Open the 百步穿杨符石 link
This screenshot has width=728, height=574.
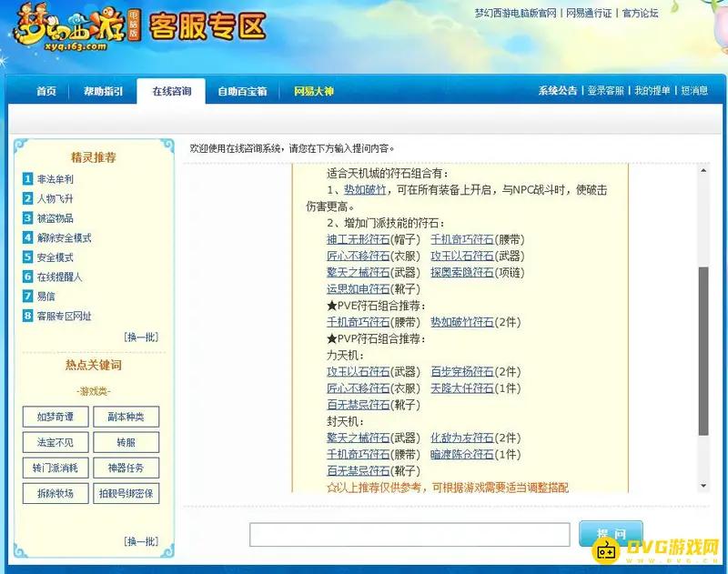tap(462, 372)
